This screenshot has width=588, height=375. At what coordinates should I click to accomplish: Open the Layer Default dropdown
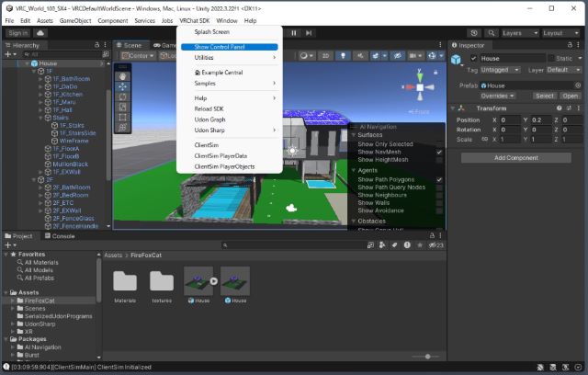[x=563, y=70]
